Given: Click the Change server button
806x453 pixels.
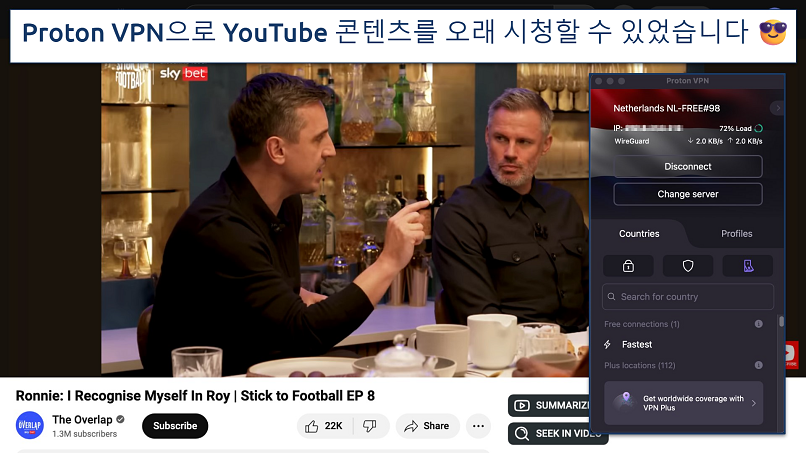Looking at the screenshot, I should pos(688,194).
